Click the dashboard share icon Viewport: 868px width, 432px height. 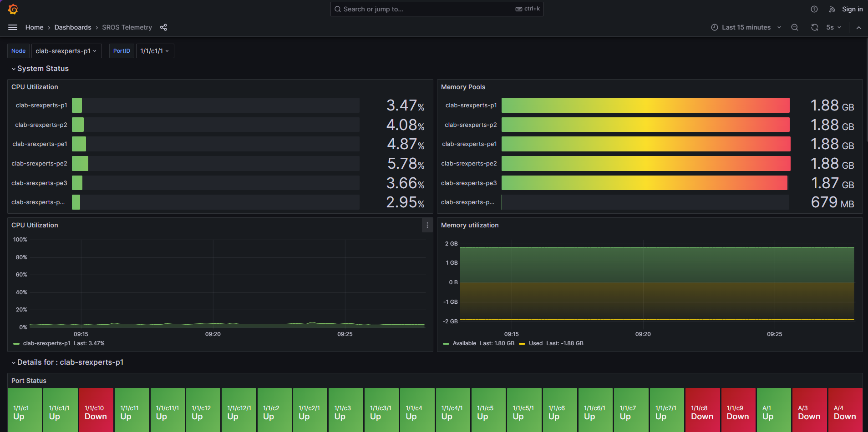(x=163, y=27)
